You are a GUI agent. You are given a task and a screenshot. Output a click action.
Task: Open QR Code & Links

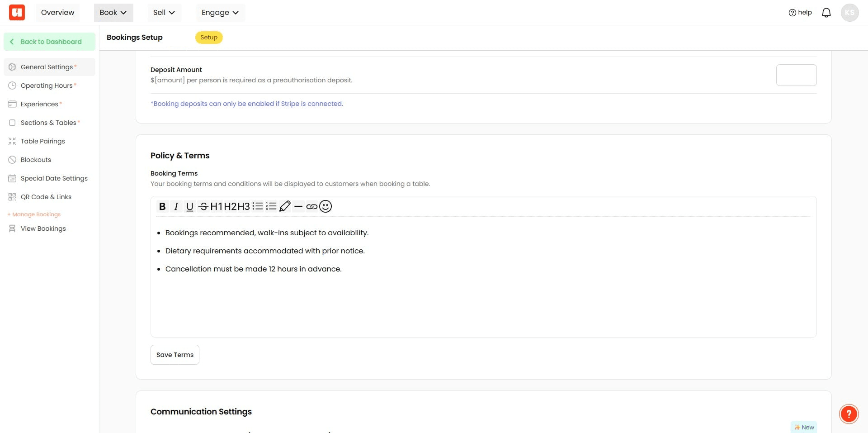[x=49, y=197]
